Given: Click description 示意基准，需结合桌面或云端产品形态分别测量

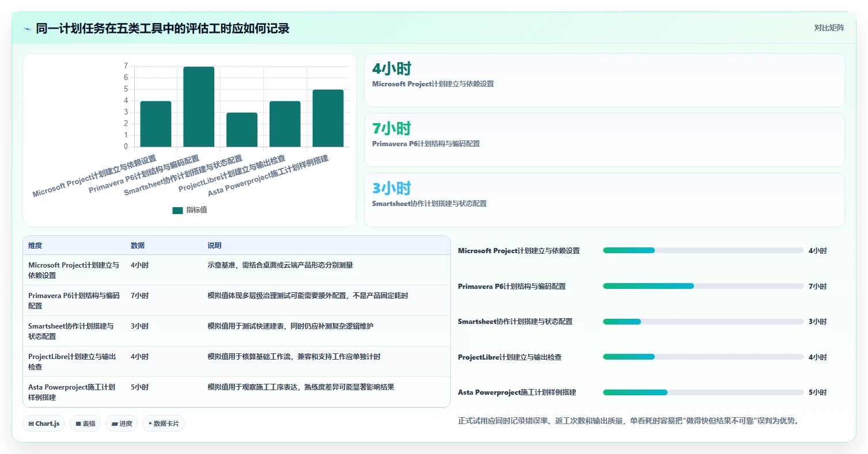Looking at the screenshot, I should tap(280, 265).
